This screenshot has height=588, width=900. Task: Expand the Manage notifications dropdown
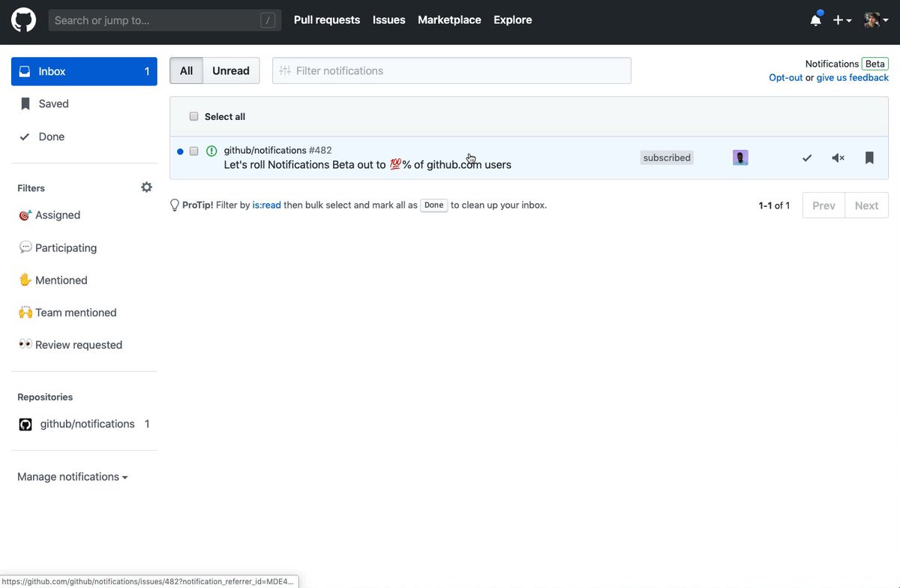pyautogui.click(x=72, y=476)
